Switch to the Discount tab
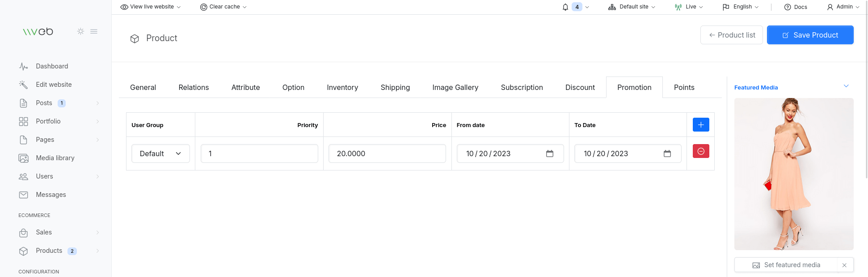This screenshot has height=277, width=868. [x=580, y=87]
